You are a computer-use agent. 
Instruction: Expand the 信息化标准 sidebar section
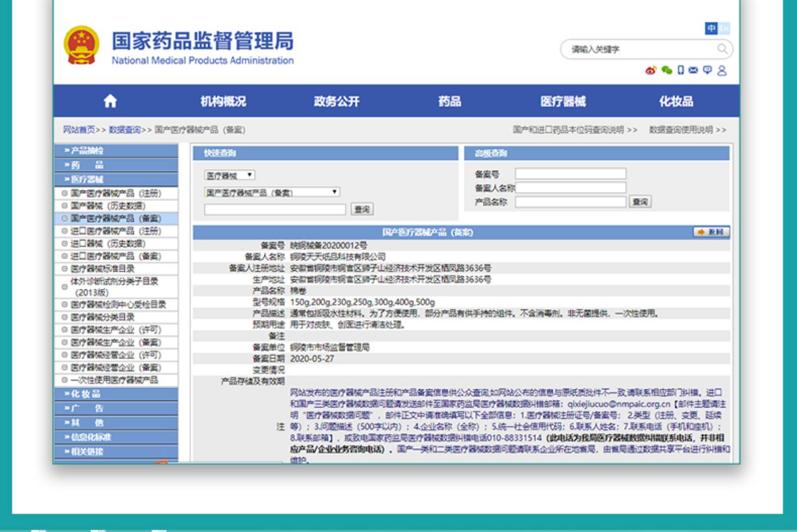[116, 437]
